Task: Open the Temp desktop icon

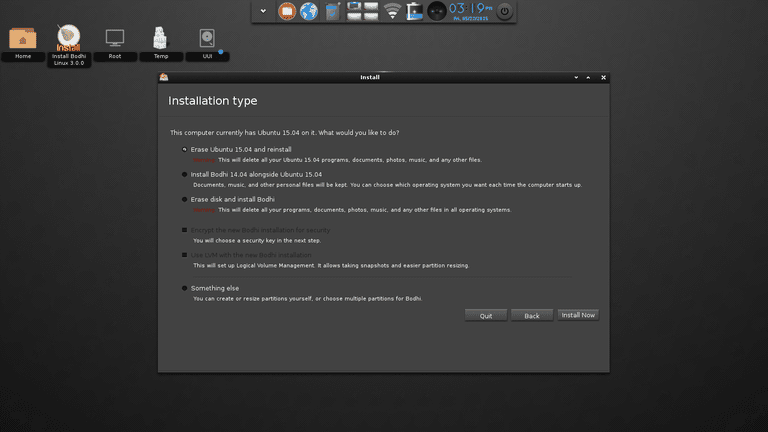Action: pos(161,43)
